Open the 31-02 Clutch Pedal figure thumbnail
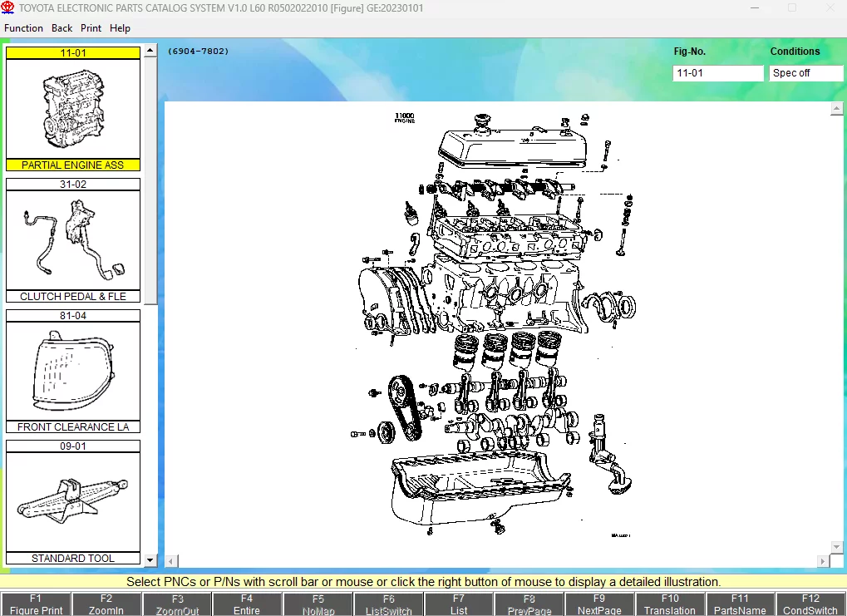 coord(73,240)
